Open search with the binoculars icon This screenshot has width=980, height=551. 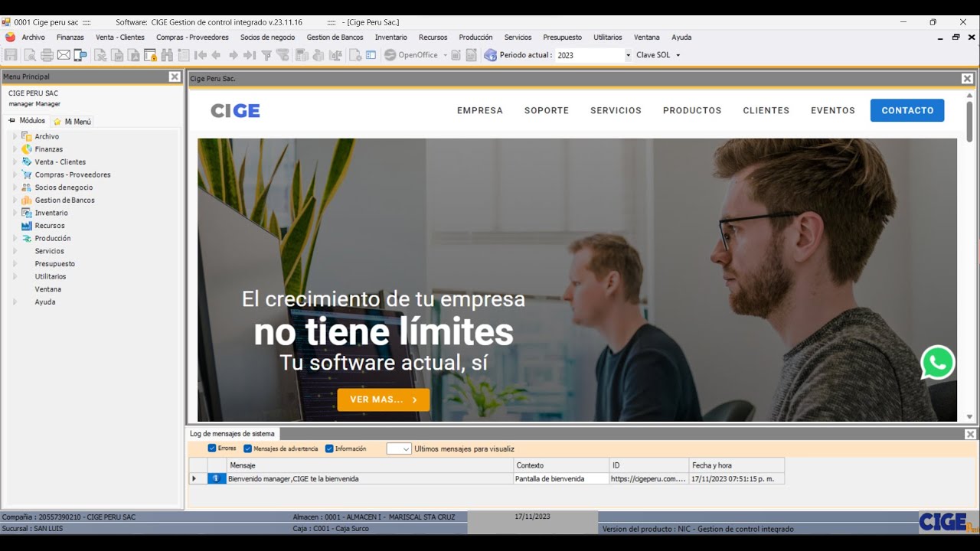coord(167,55)
